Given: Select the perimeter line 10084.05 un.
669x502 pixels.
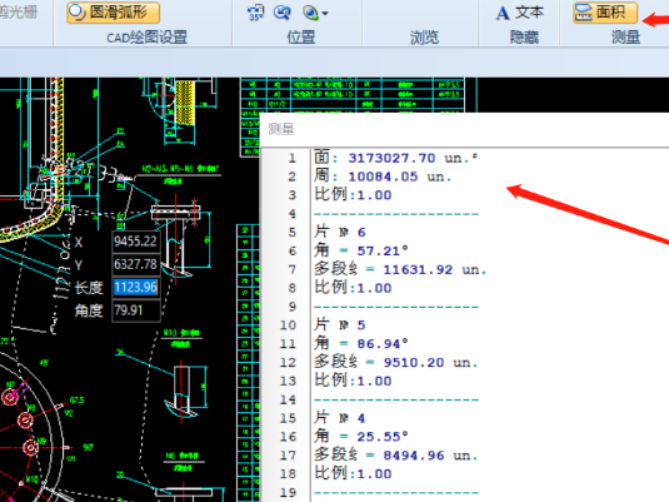Looking at the screenshot, I should [x=382, y=176].
